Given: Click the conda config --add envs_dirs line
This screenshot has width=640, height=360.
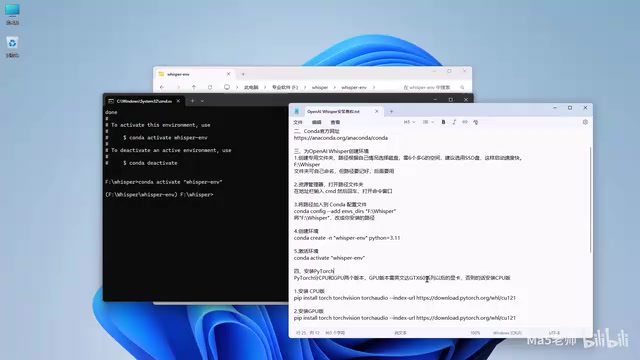Looking at the screenshot, I should click(345, 211).
